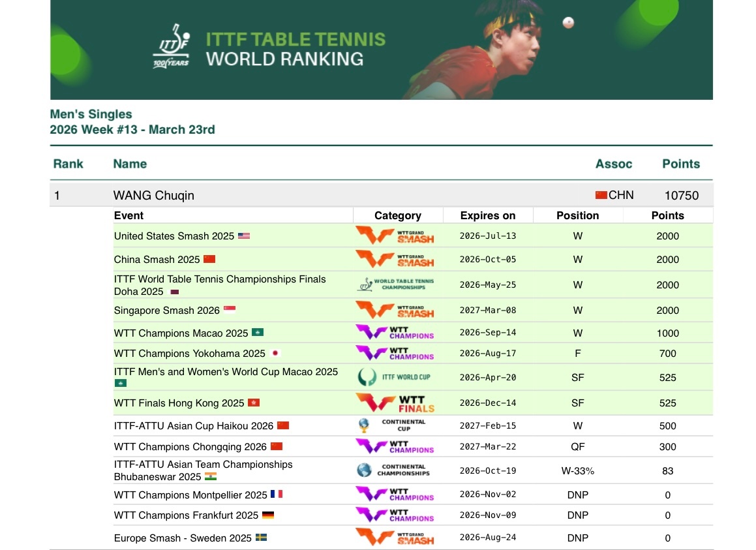Click the Singapore Smash 2026 event name
The height and width of the screenshot is (550, 756).
coord(167,310)
